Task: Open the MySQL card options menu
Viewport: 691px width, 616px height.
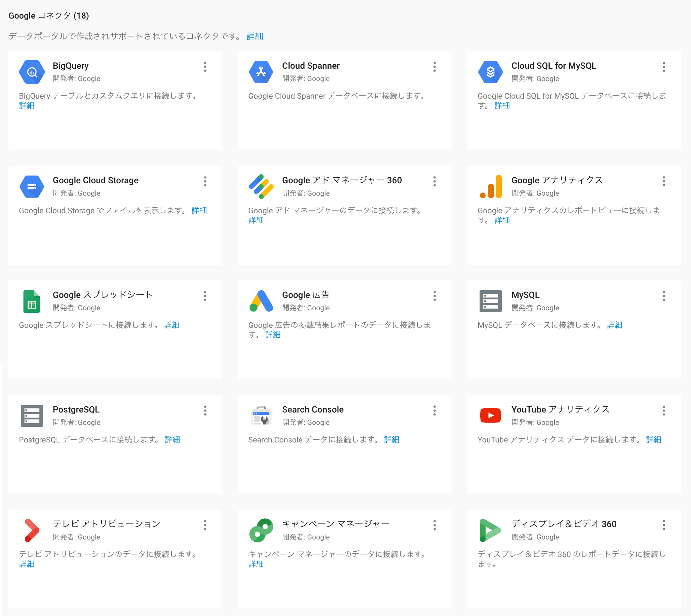Action: pyautogui.click(x=664, y=296)
